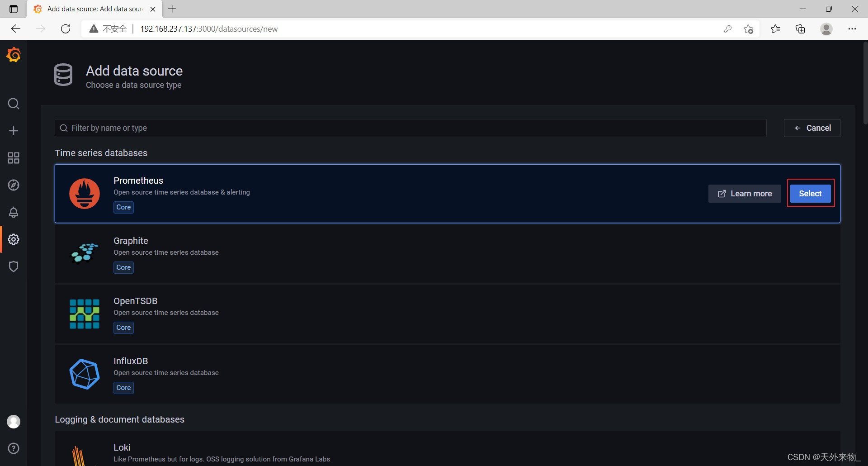The width and height of the screenshot is (868, 466).
Task: Reload the current page
Action: pyautogui.click(x=66, y=29)
